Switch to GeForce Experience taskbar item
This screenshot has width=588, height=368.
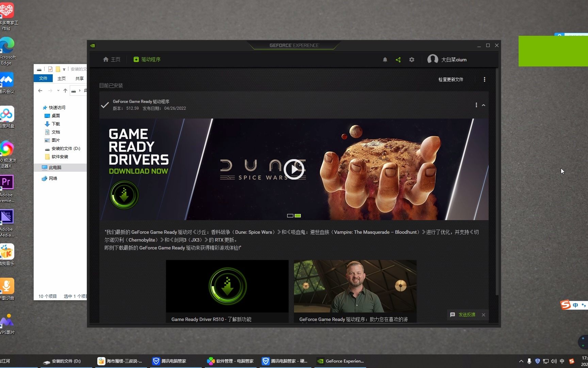[x=340, y=361]
